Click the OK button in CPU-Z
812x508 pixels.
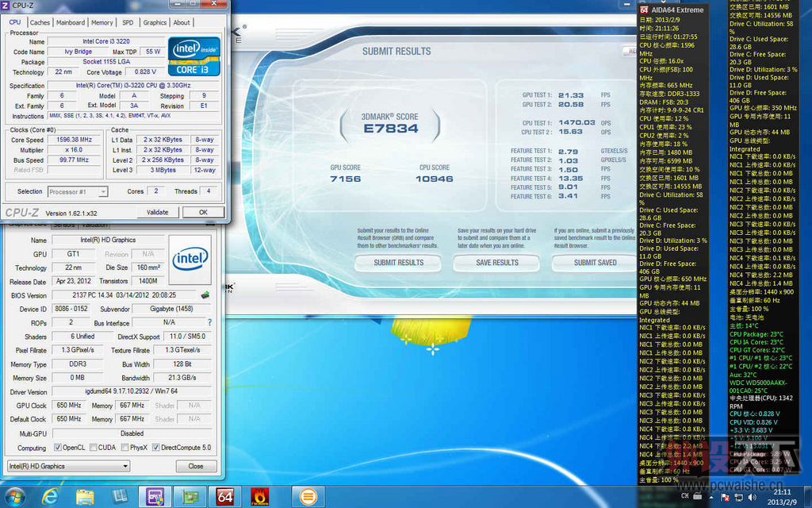pos(203,212)
